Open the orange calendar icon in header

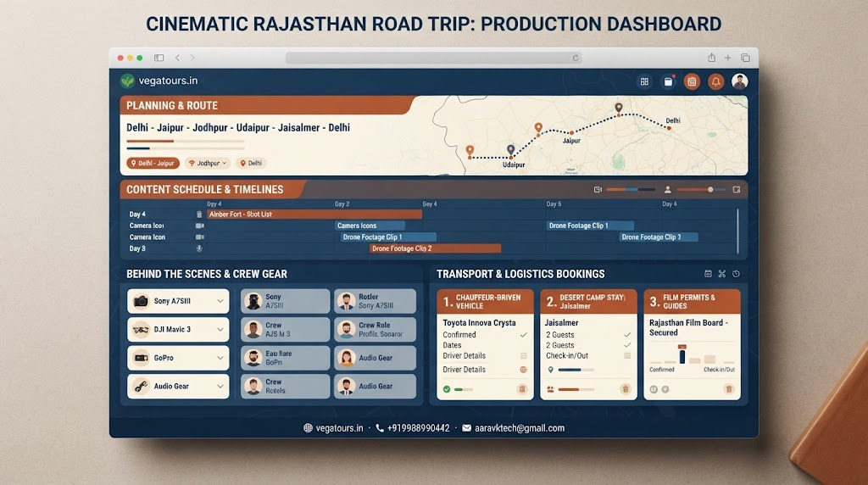coord(692,81)
